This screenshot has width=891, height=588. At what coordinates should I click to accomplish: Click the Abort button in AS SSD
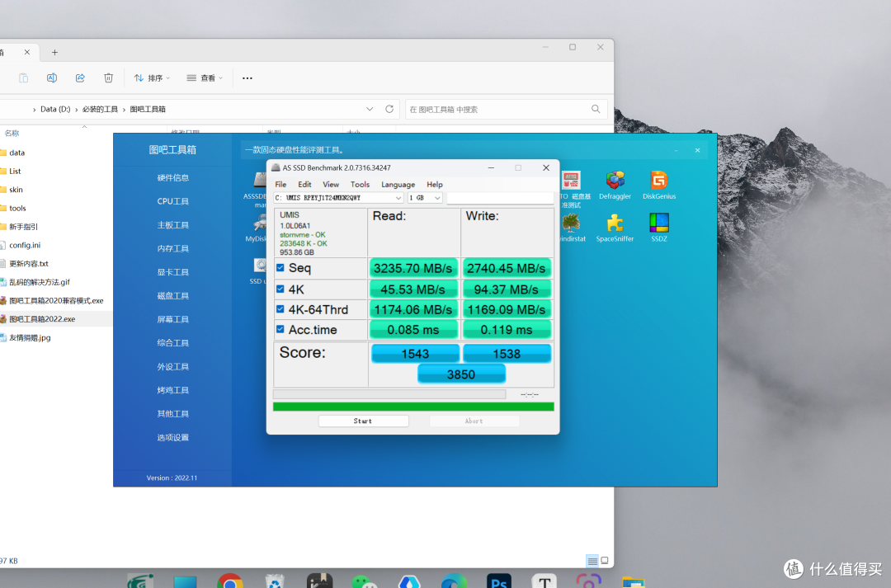click(474, 421)
